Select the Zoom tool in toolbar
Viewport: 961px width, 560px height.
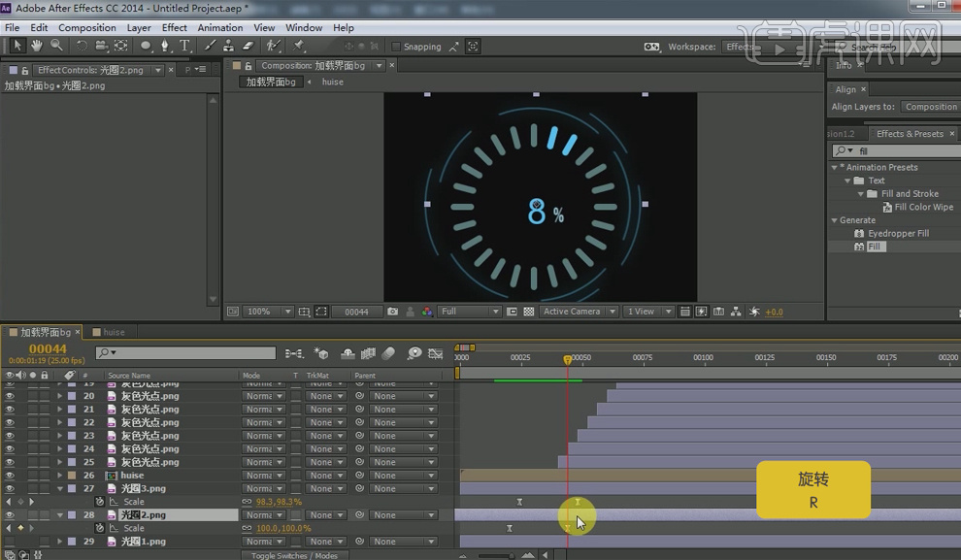tap(56, 46)
